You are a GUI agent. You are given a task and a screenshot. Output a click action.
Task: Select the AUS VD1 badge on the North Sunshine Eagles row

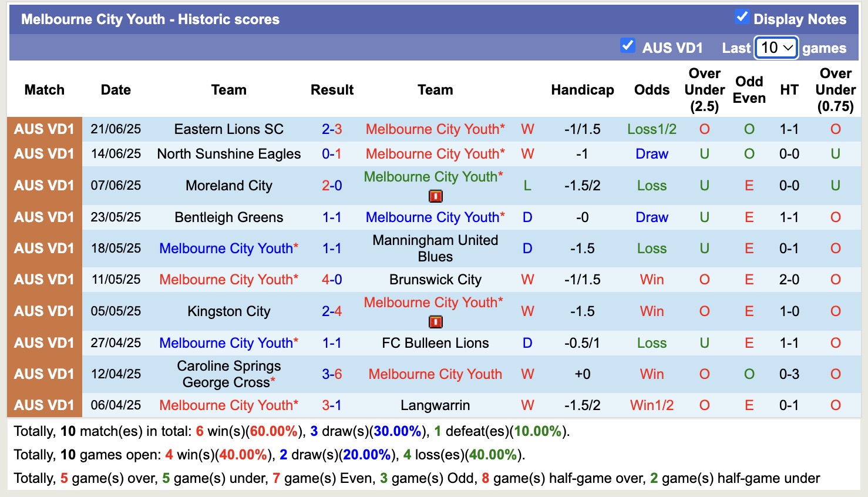click(x=44, y=154)
